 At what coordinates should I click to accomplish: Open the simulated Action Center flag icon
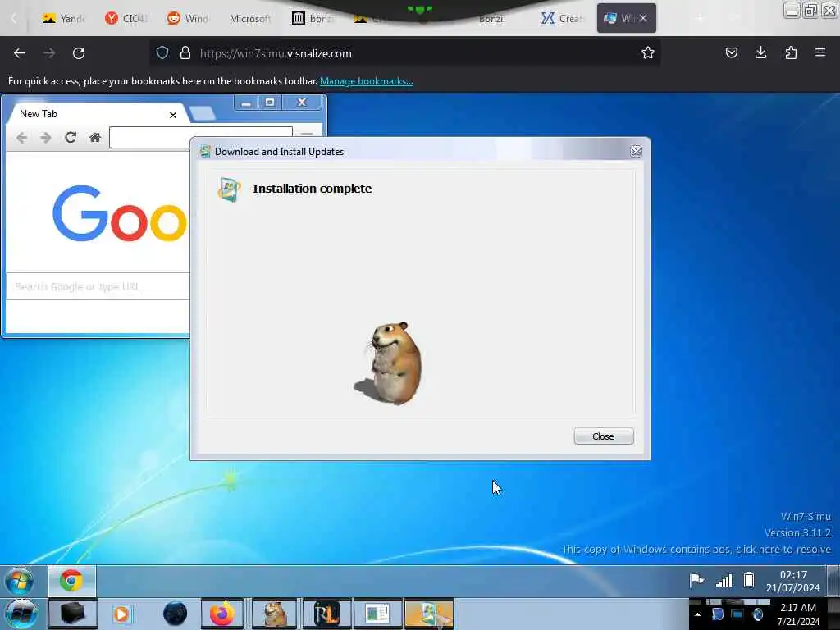[696, 580]
